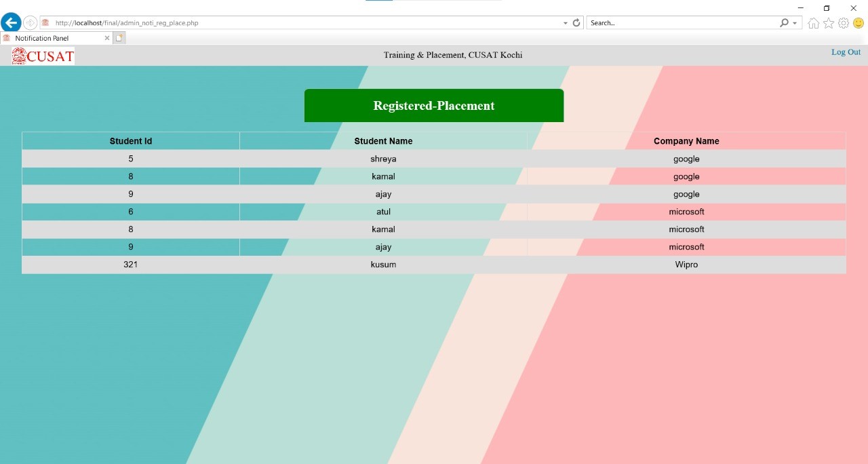Screen dimensions: 868x464
Task: Click the Student Id column header
Action: click(131, 141)
